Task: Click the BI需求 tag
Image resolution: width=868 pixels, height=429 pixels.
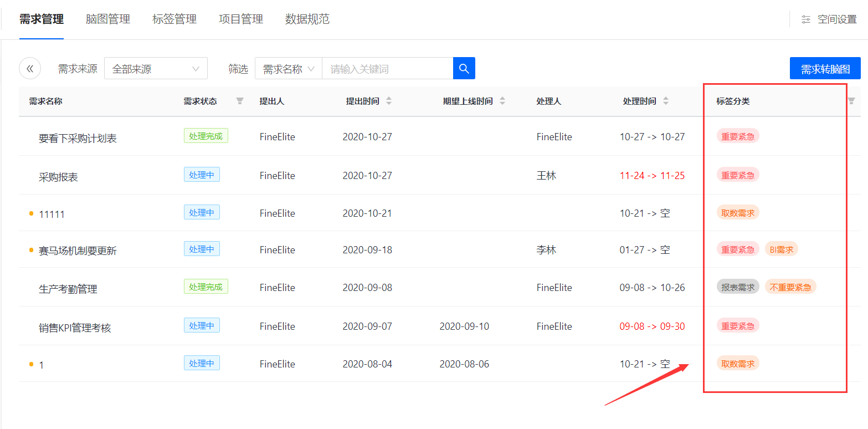Action: (x=782, y=249)
